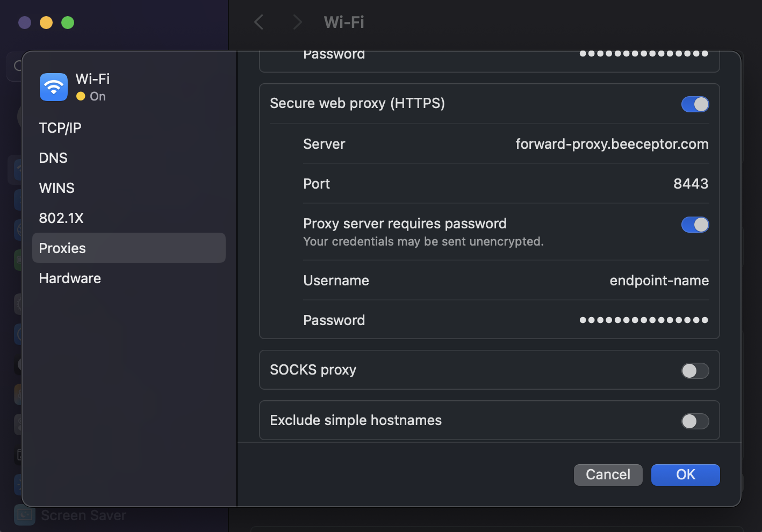Cancel the proxy configuration changes
The width and height of the screenshot is (762, 532).
tap(608, 475)
